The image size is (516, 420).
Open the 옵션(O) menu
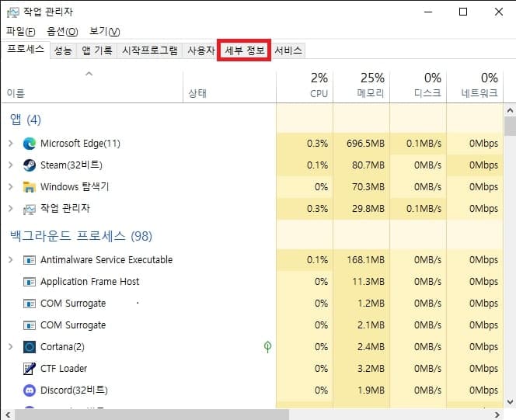click(62, 32)
